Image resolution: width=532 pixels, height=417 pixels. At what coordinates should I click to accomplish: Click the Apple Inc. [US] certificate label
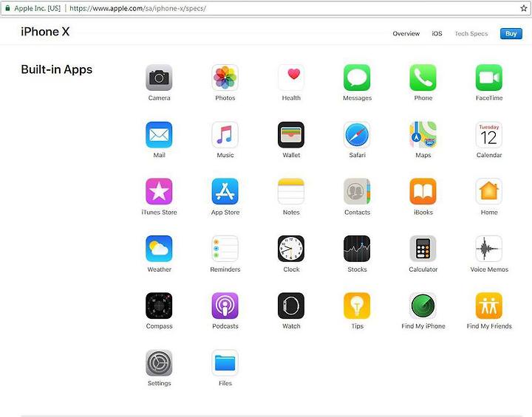[38, 8]
